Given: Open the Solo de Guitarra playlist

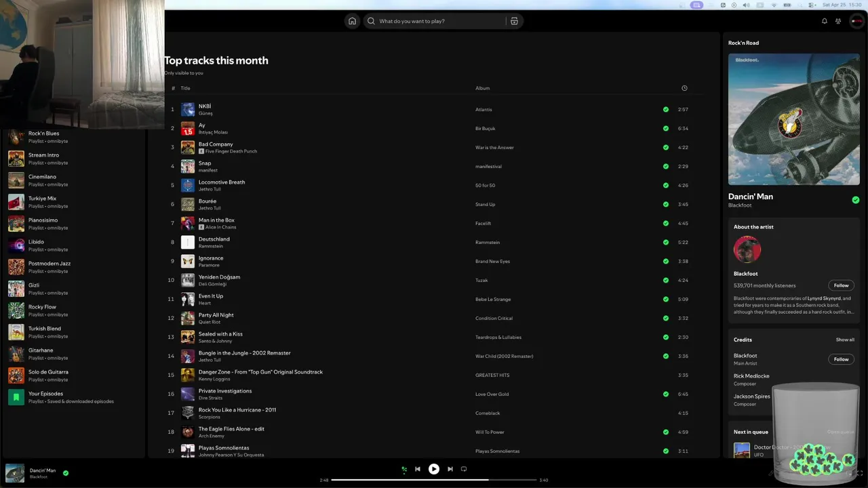Looking at the screenshot, I should coord(73,375).
